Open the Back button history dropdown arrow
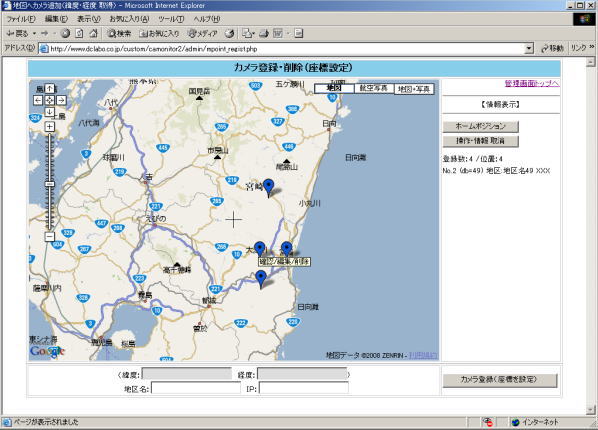 click(x=34, y=34)
